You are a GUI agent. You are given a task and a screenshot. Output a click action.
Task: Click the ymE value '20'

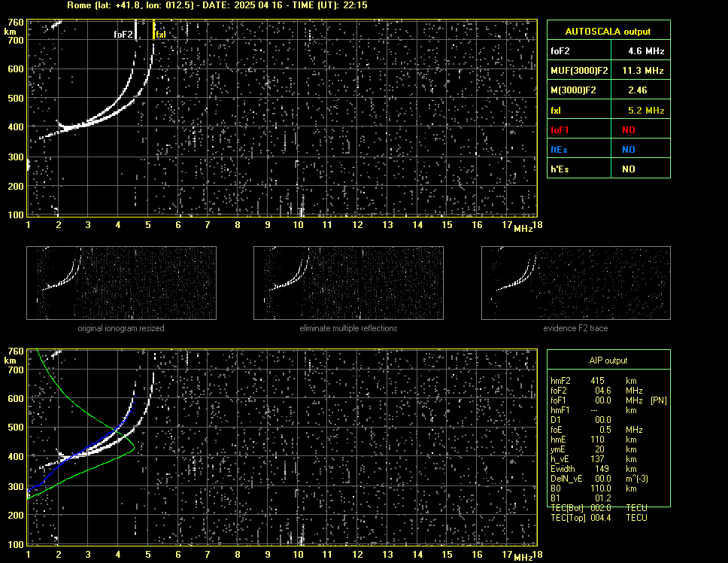600,449
